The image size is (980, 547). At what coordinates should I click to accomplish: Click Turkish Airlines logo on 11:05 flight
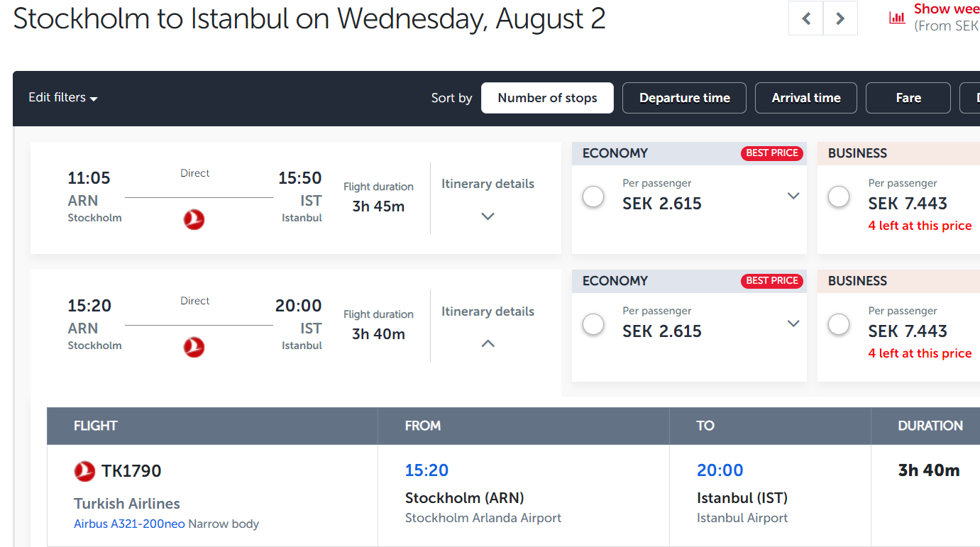(x=194, y=220)
